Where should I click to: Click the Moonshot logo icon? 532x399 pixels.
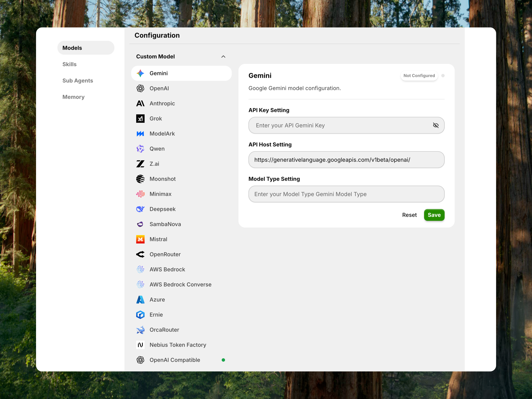(x=140, y=179)
